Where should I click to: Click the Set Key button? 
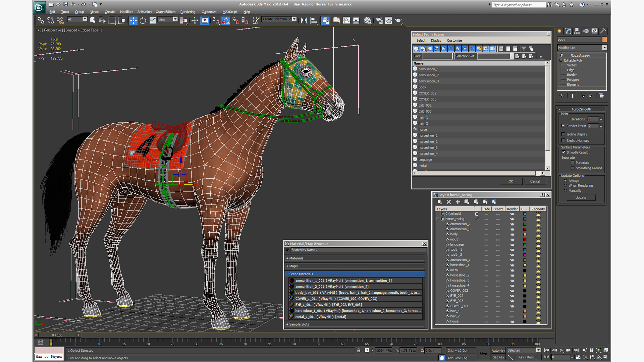(498, 357)
